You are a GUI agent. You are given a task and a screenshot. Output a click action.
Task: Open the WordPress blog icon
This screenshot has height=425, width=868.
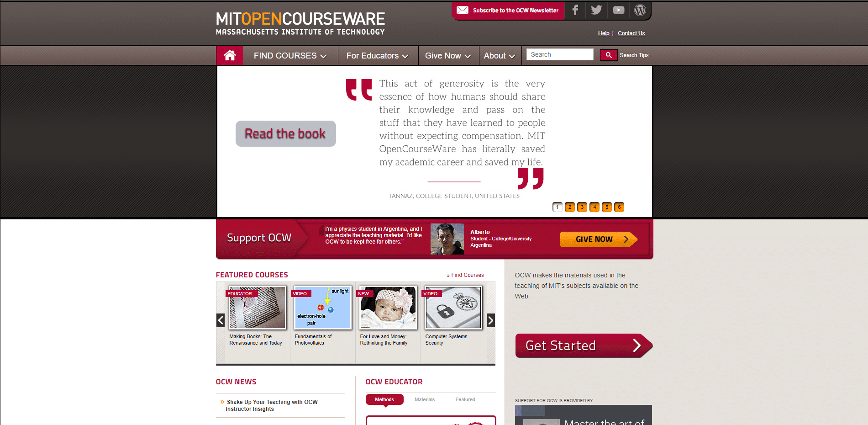point(640,10)
